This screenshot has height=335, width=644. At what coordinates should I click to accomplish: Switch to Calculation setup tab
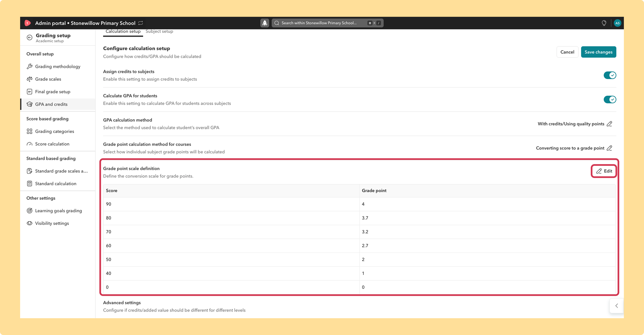click(123, 32)
